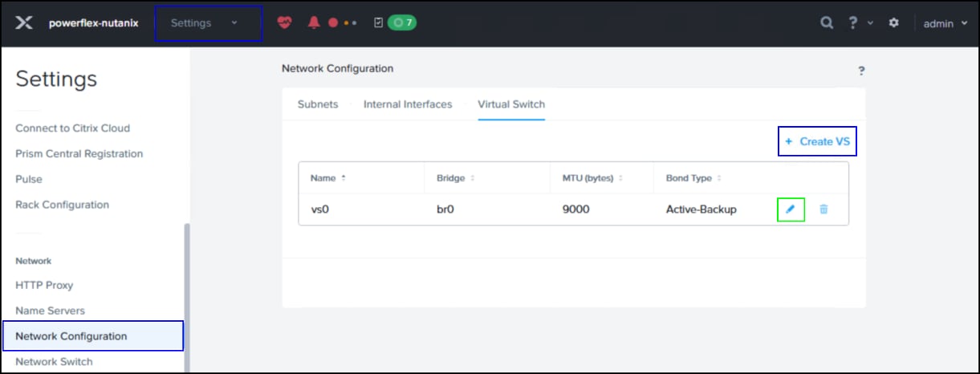The height and width of the screenshot is (374, 980).
Task: Open the HTTP Proxy setting
Action: click(x=44, y=285)
